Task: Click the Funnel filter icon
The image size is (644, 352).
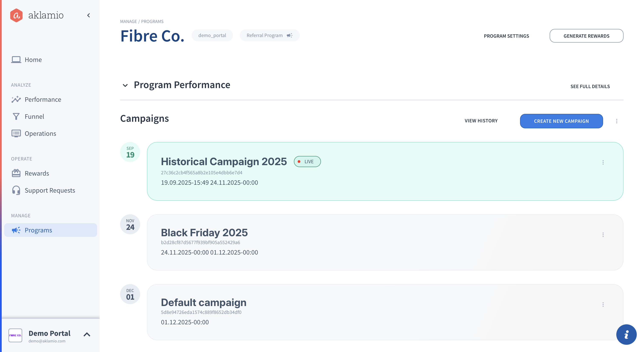Action: coord(16,116)
